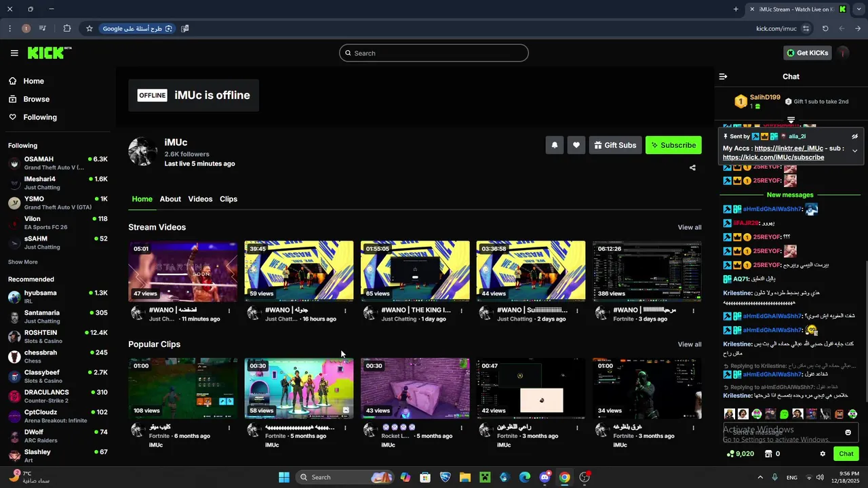Click SalihD199 top gifter entry
The width and height of the screenshot is (868, 488).
[757, 102]
